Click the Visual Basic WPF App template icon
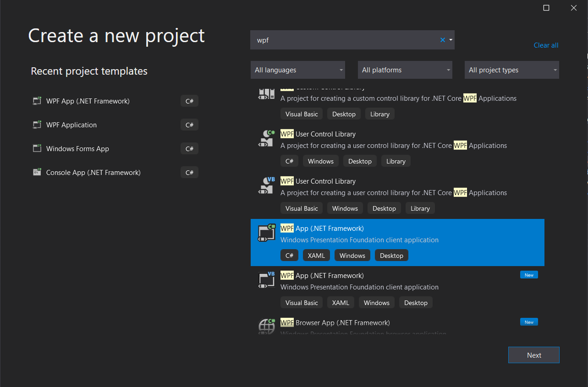 click(266, 280)
